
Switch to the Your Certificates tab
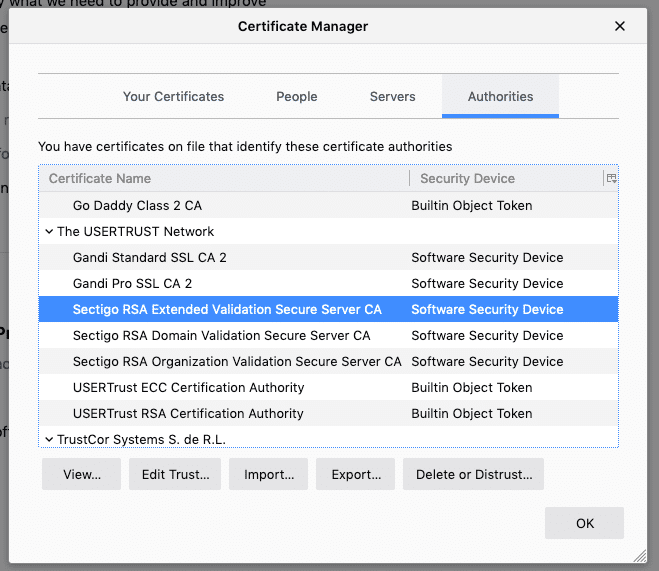click(173, 97)
